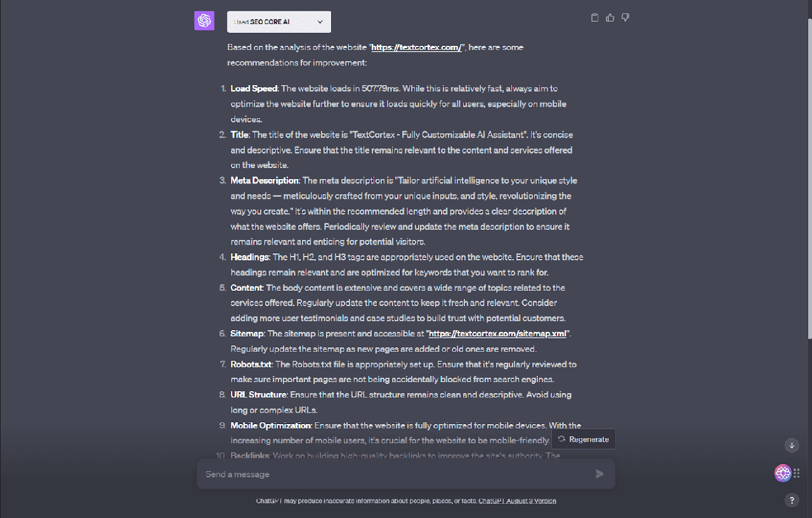Click the scroll-to-bottom arrow icon
Image resolution: width=812 pixels, height=518 pixels.
pos(792,445)
